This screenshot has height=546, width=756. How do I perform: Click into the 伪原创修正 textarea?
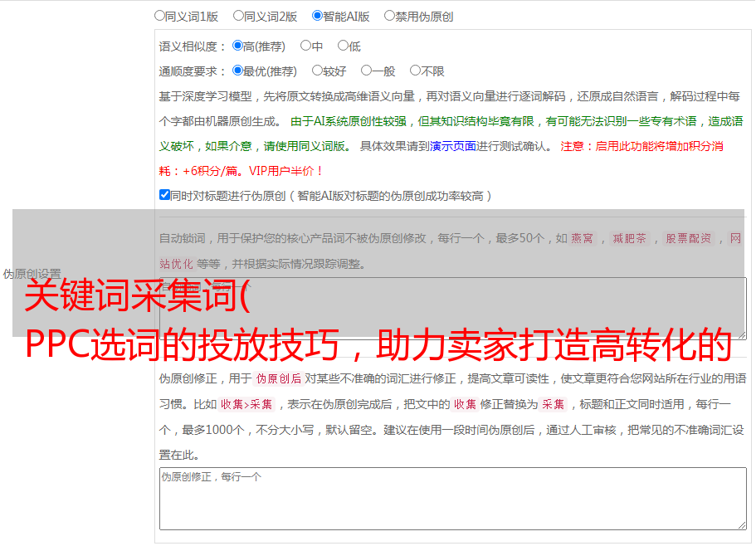(453, 499)
